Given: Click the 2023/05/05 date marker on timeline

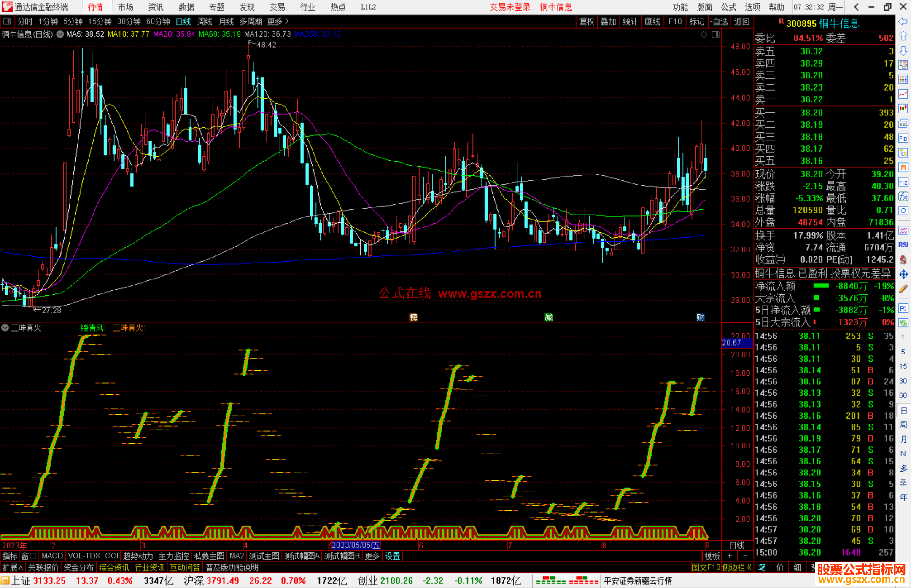Looking at the screenshot, I should coord(355,545).
